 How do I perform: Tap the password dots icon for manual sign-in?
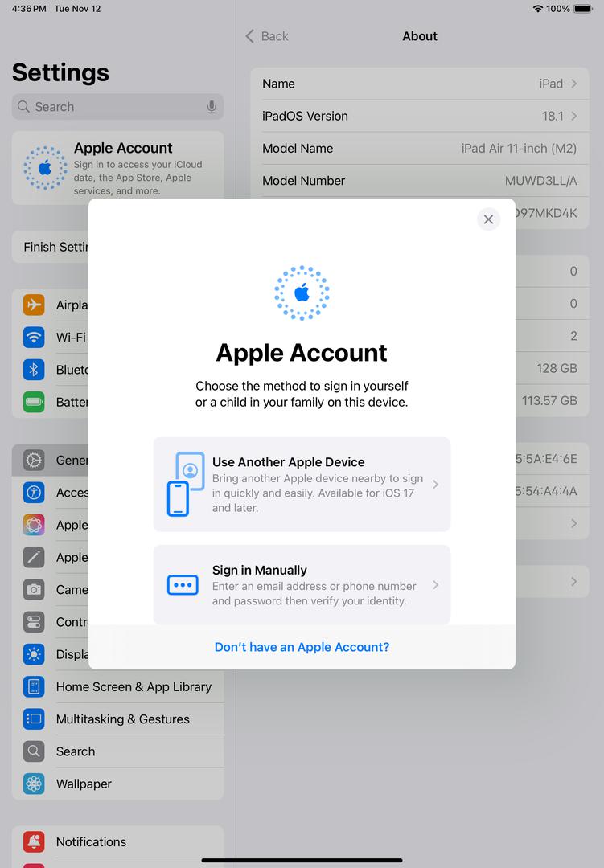183,584
